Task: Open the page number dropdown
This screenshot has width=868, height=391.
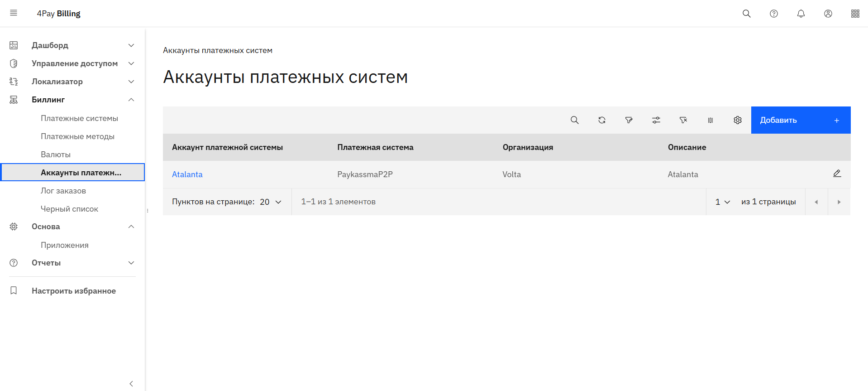Action: pyautogui.click(x=723, y=202)
